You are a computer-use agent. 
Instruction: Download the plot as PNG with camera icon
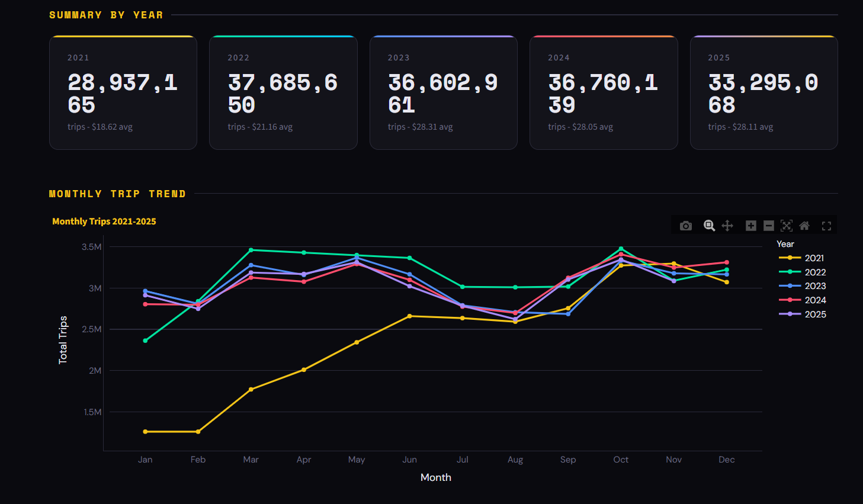click(686, 226)
